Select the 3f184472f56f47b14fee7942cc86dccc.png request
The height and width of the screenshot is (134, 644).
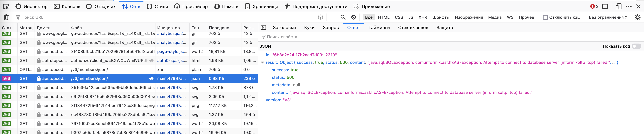[129, 105]
